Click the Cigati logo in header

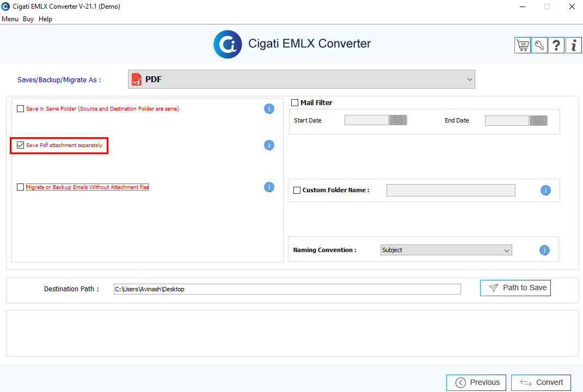pyautogui.click(x=228, y=44)
